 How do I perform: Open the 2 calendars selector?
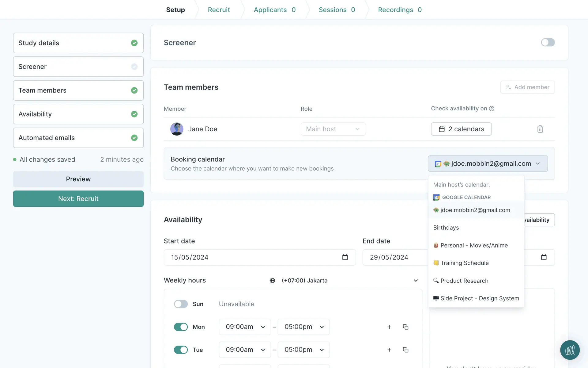coord(461,129)
